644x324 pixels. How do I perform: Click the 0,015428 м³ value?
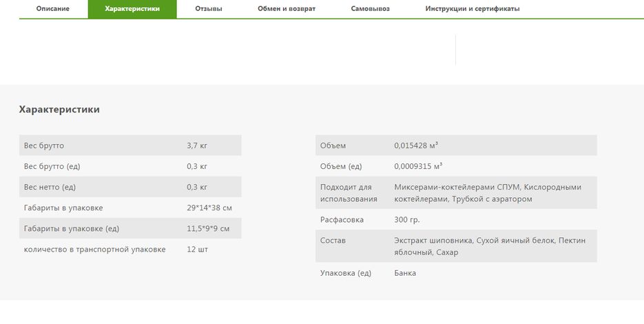[x=416, y=145]
